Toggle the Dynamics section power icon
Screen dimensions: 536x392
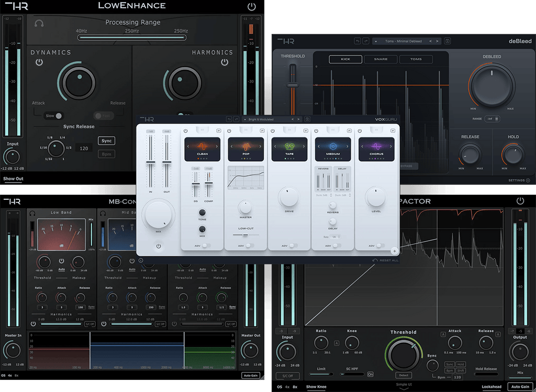(39, 62)
